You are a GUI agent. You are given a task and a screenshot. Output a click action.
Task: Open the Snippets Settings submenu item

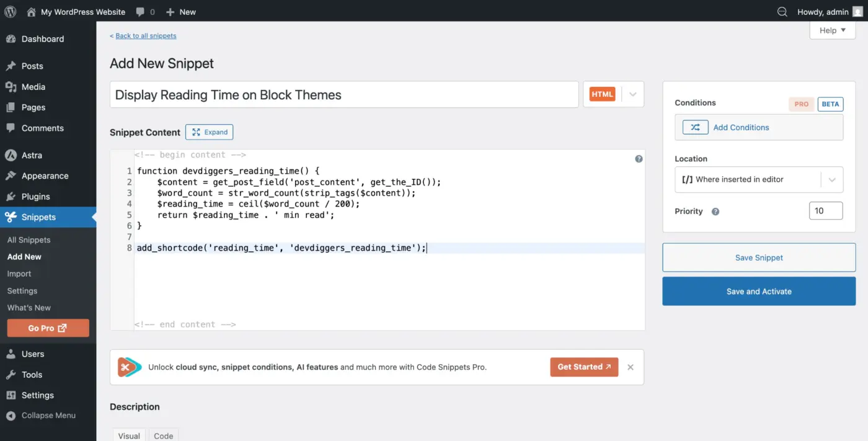point(22,291)
